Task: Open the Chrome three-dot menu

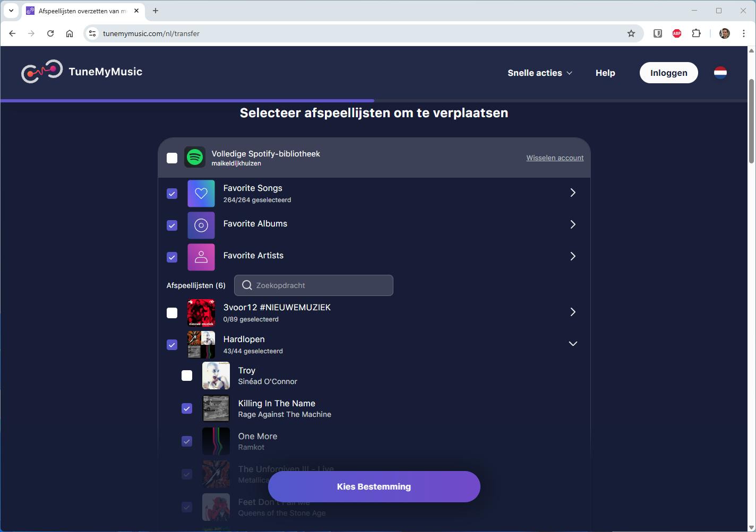Action: 743,33
